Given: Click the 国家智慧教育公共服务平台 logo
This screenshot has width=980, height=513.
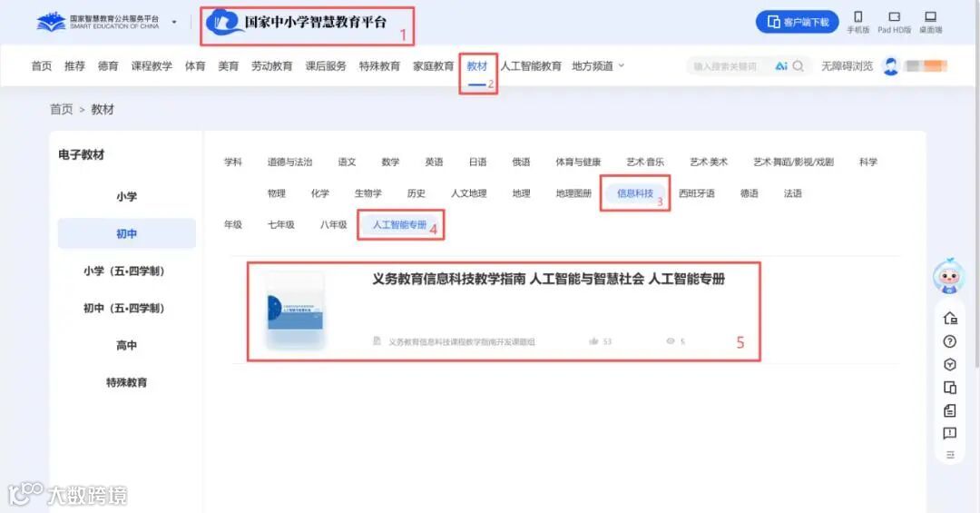Looking at the screenshot, I should click(98, 23).
